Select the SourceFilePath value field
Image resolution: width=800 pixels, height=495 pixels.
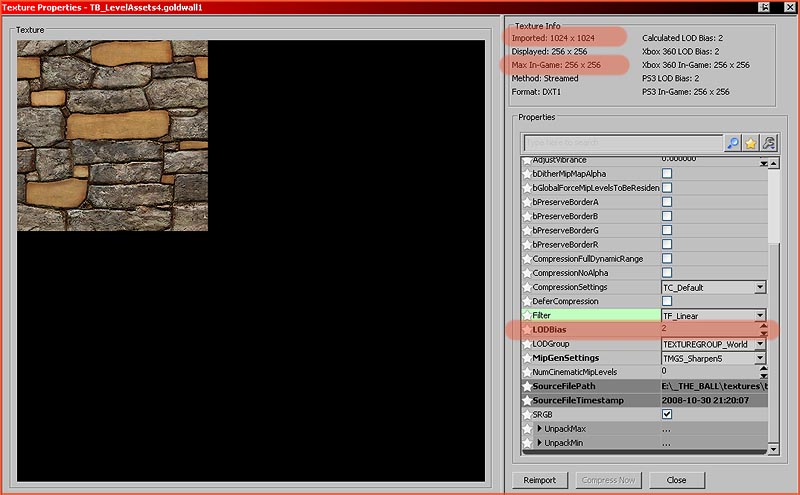pos(714,386)
